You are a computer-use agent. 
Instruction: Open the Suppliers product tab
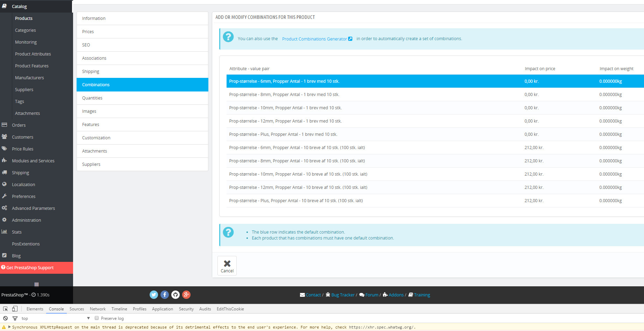click(x=142, y=164)
